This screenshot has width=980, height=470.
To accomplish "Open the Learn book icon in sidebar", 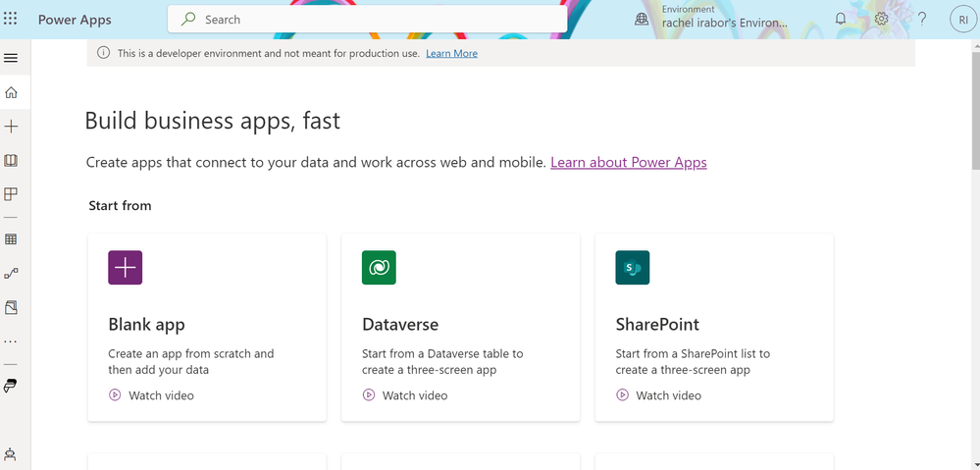I will click(11, 161).
